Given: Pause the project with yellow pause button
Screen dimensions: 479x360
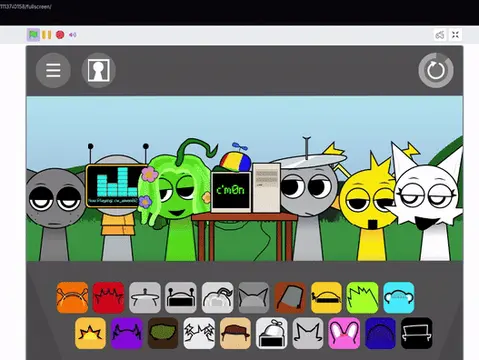Looking at the screenshot, I should 47,35.
